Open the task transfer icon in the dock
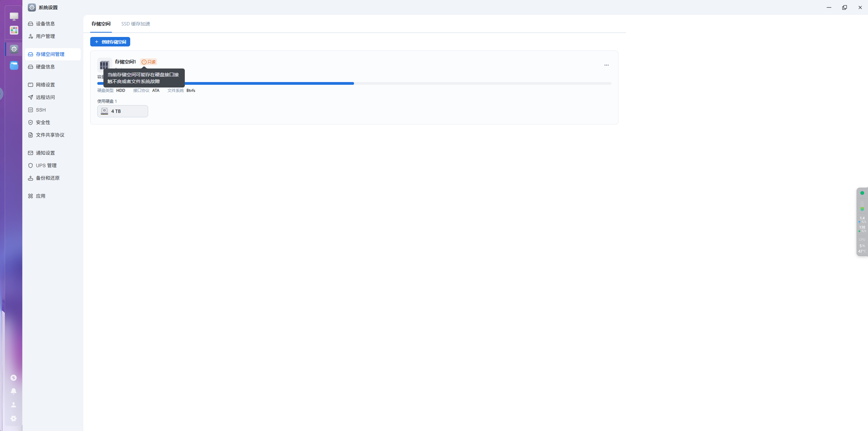Image resolution: width=868 pixels, height=431 pixels. pyautogui.click(x=14, y=378)
